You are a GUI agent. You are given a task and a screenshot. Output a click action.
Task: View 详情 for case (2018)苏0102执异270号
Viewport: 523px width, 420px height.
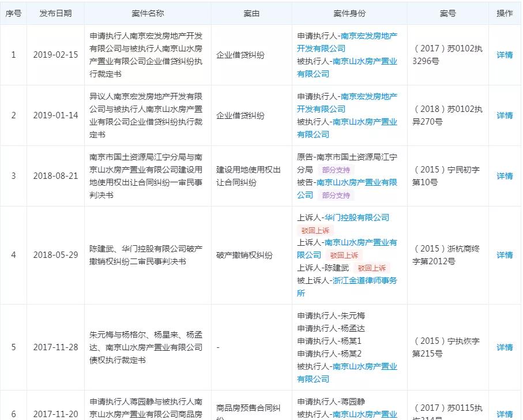tap(504, 115)
